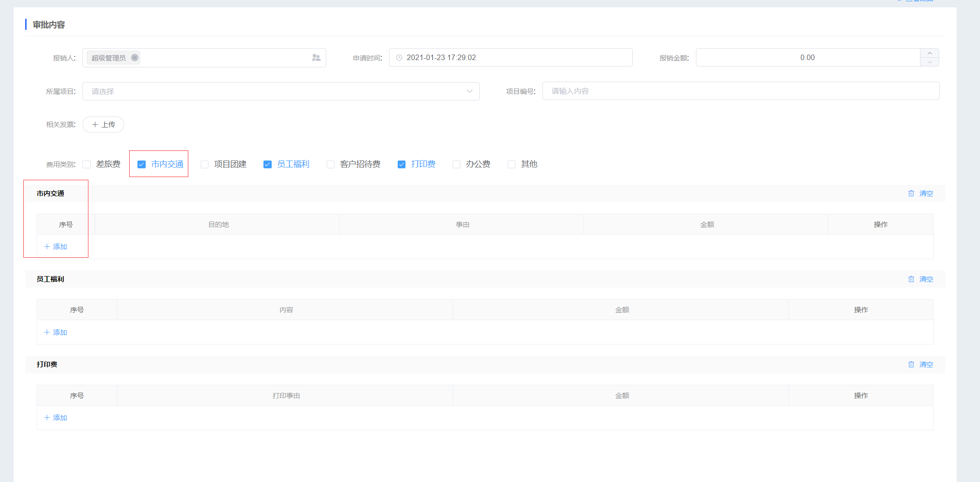Click the trash icon for 市内交通 section
The image size is (980, 482).
(x=911, y=194)
